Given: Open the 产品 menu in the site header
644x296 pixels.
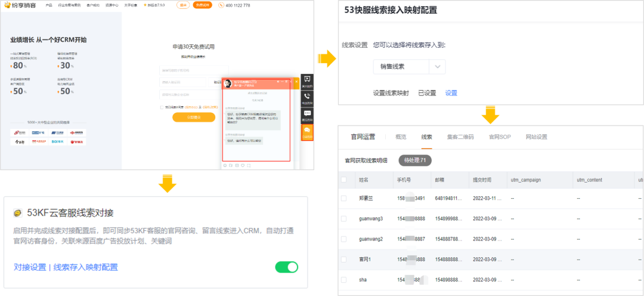Looking at the screenshot, I should point(49,5).
